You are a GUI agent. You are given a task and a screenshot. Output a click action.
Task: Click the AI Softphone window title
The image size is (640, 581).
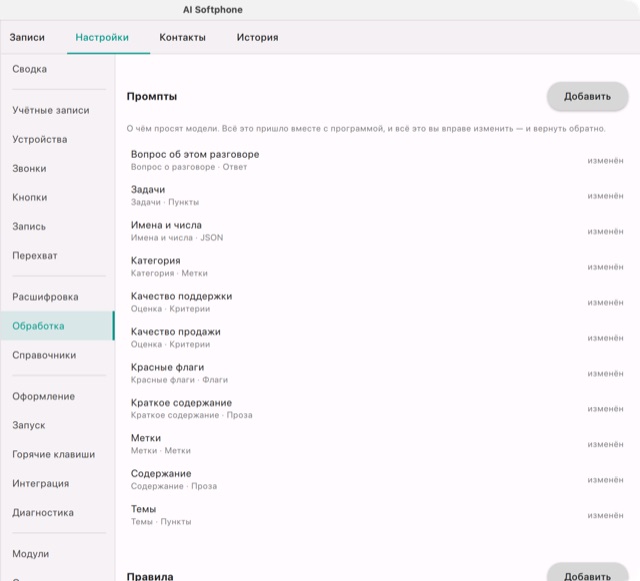click(x=213, y=10)
